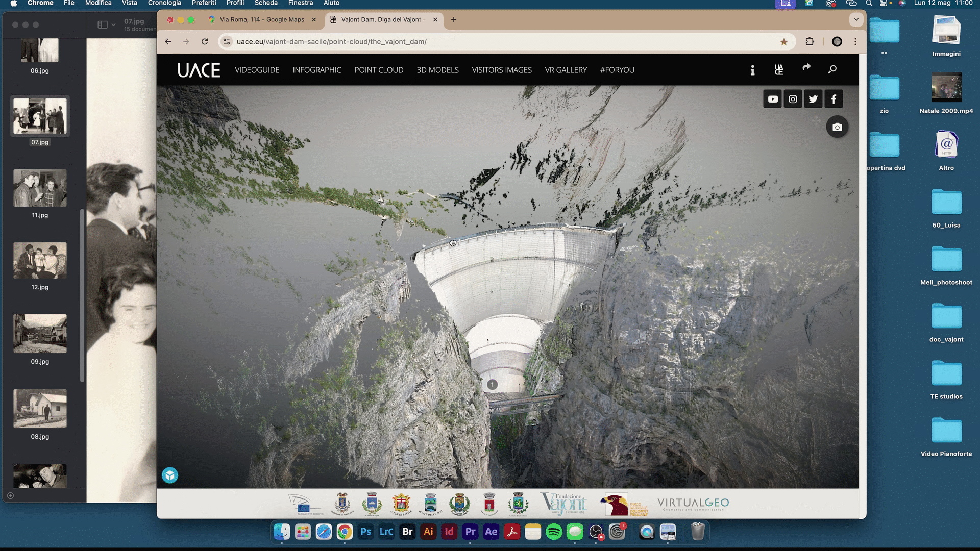
Task: Click the Twitter bird icon
Action: [x=813, y=99]
